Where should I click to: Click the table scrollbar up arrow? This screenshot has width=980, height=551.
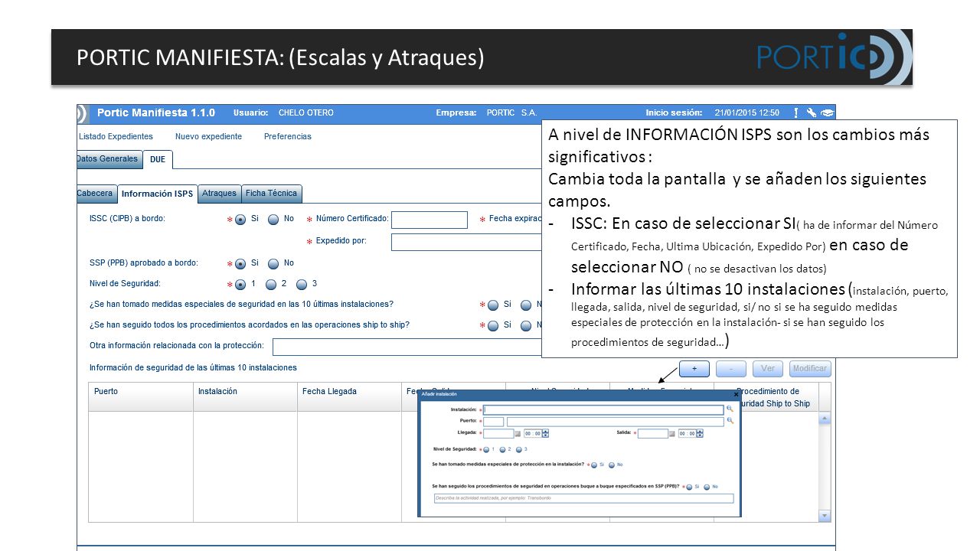click(825, 419)
